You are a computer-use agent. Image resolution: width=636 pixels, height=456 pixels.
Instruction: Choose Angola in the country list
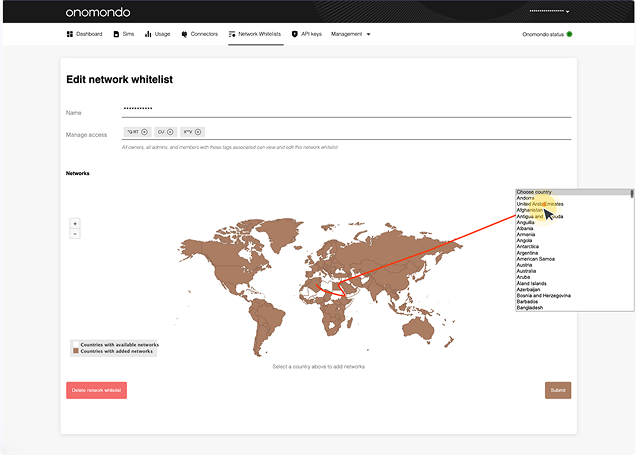point(573,241)
